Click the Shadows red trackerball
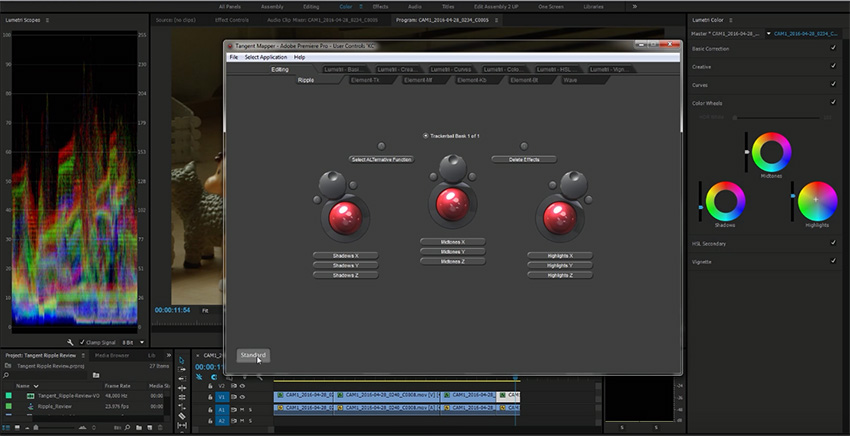 pos(343,216)
